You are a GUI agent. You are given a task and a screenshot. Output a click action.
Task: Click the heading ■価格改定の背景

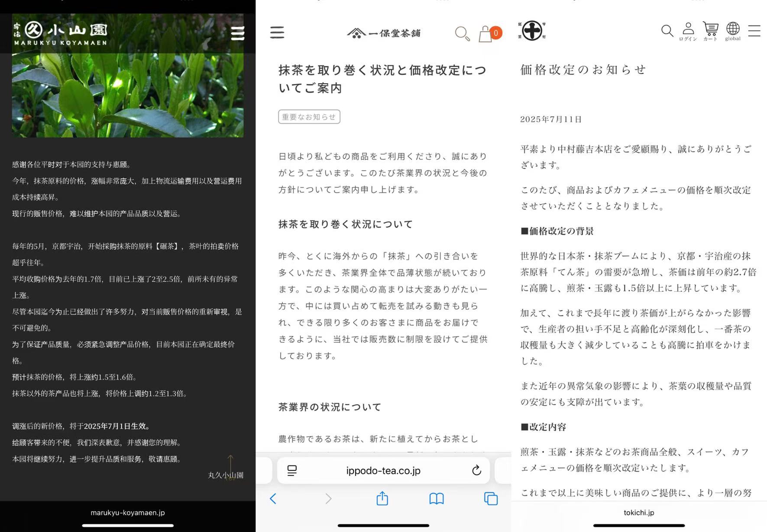point(557,231)
